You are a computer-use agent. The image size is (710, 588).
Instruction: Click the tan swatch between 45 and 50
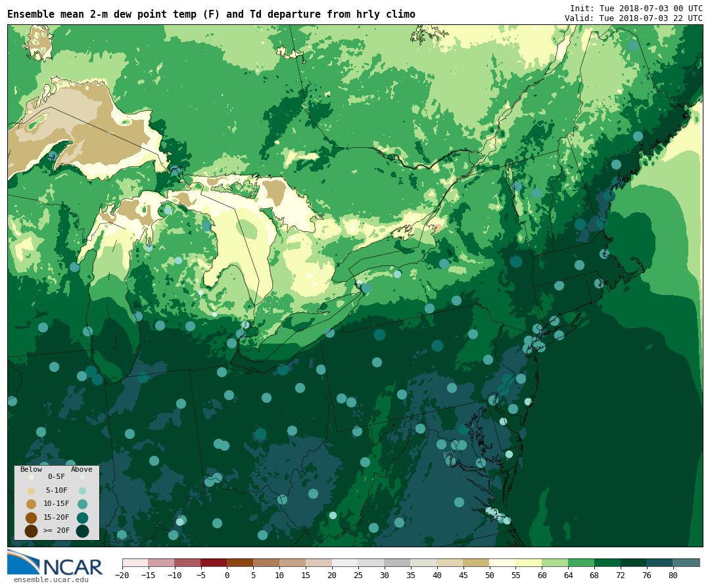tap(477, 562)
